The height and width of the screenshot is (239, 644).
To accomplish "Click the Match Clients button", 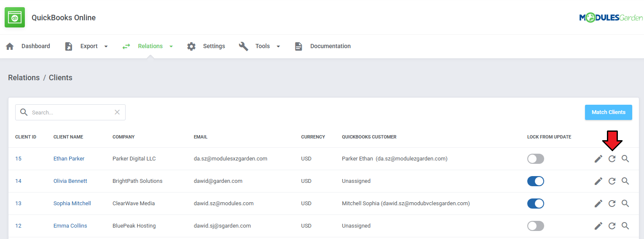I will tap(608, 112).
